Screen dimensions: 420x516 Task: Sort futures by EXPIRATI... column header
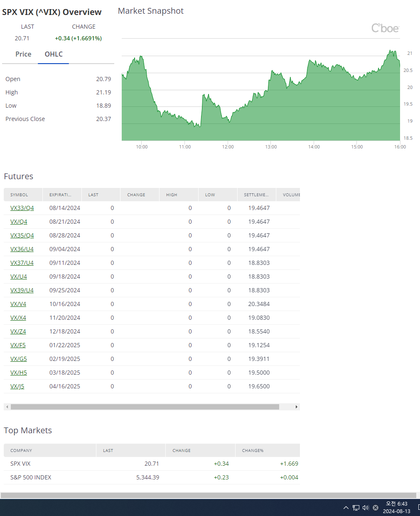(62, 195)
